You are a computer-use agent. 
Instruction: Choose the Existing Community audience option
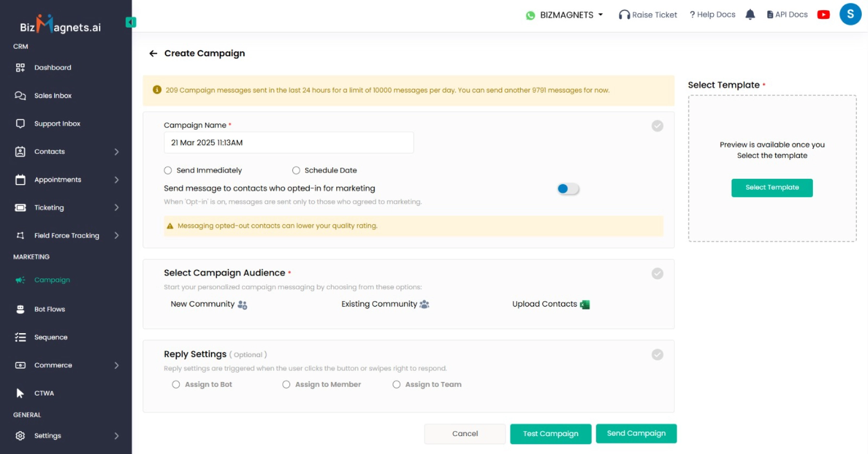385,304
